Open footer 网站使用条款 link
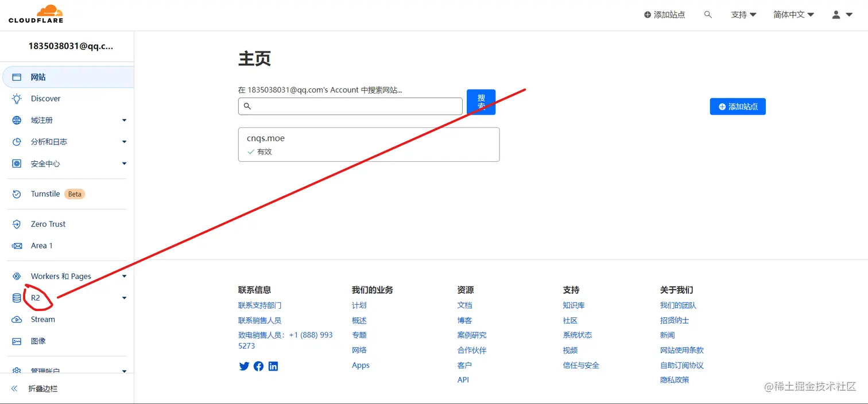The height and width of the screenshot is (404, 868). point(682,350)
